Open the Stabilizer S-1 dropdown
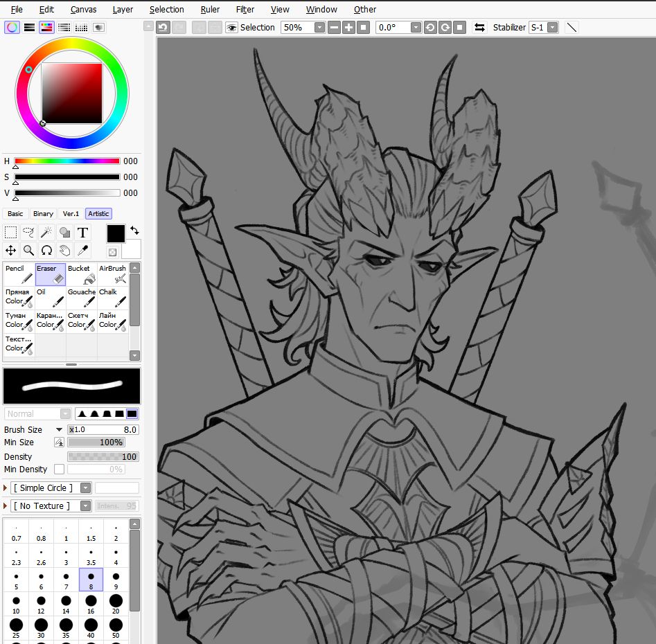Image resolution: width=656 pixels, height=644 pixels. 553,28
